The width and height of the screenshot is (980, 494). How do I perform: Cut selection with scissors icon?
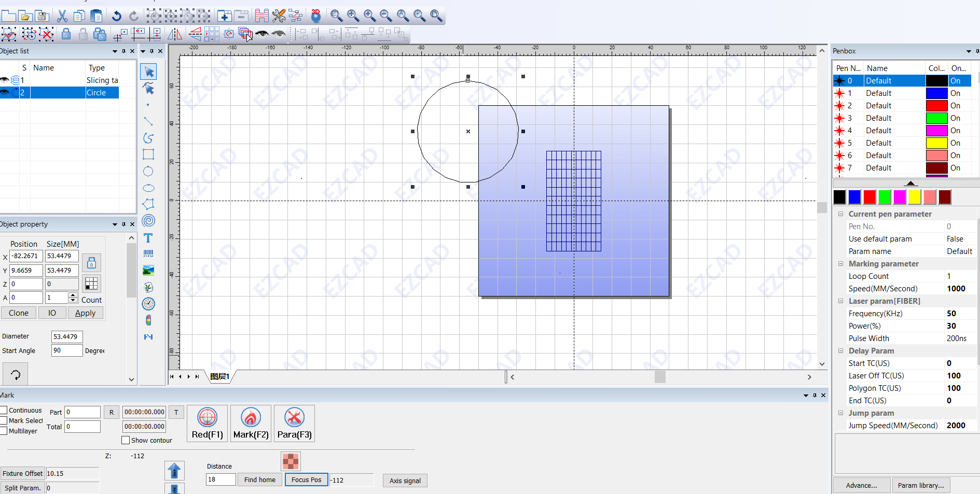[62, 16]
